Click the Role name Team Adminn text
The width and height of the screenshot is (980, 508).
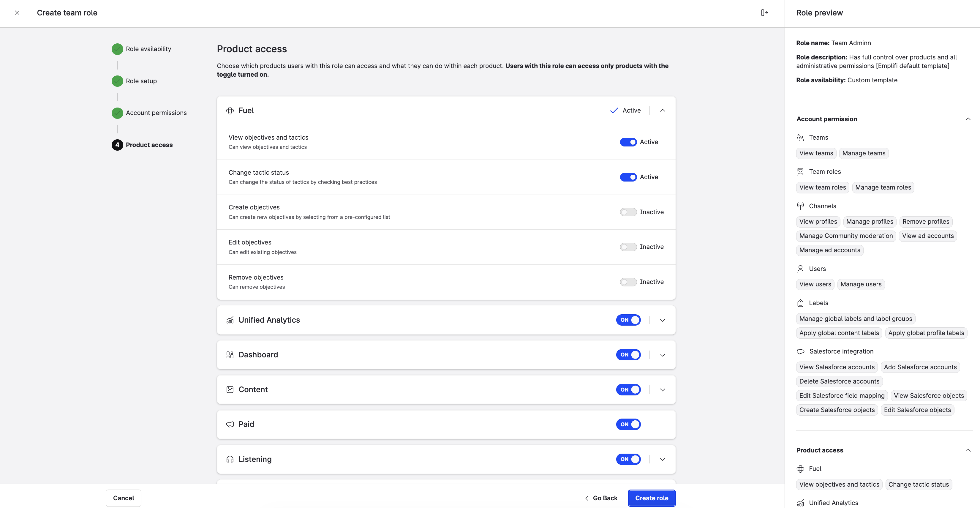[833, 43]
